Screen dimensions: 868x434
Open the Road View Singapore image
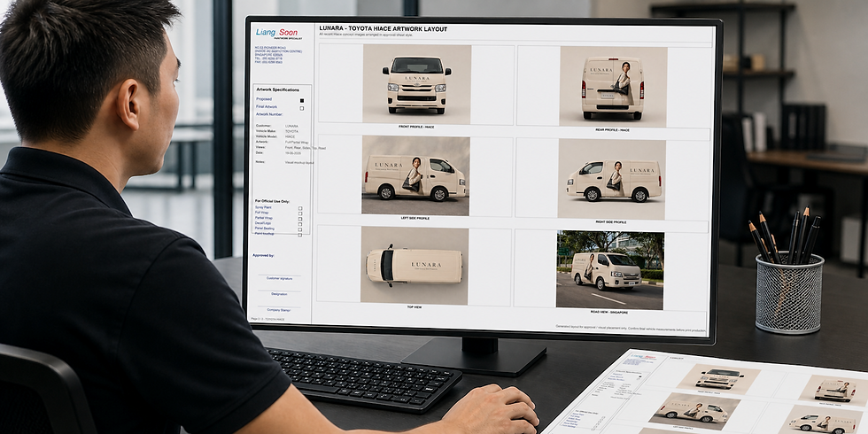click(x=610, y=270)
